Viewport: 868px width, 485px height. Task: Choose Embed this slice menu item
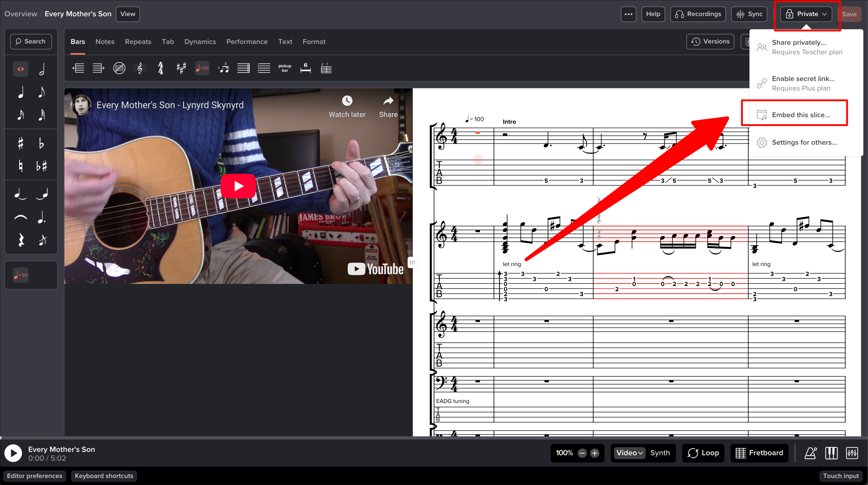pyautogui.click(x=801, y=115)
